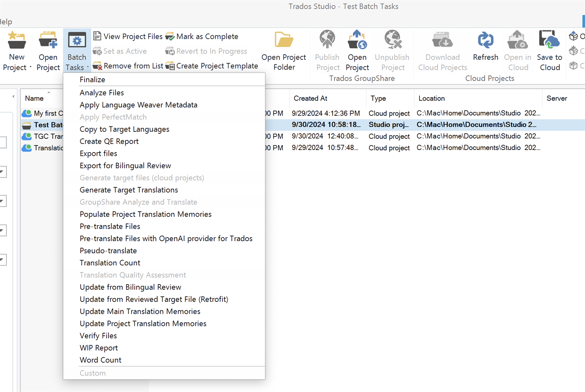585x392 pixels.
Task: Click the cloud icon of Translatic project
Action: pos(26,148)
